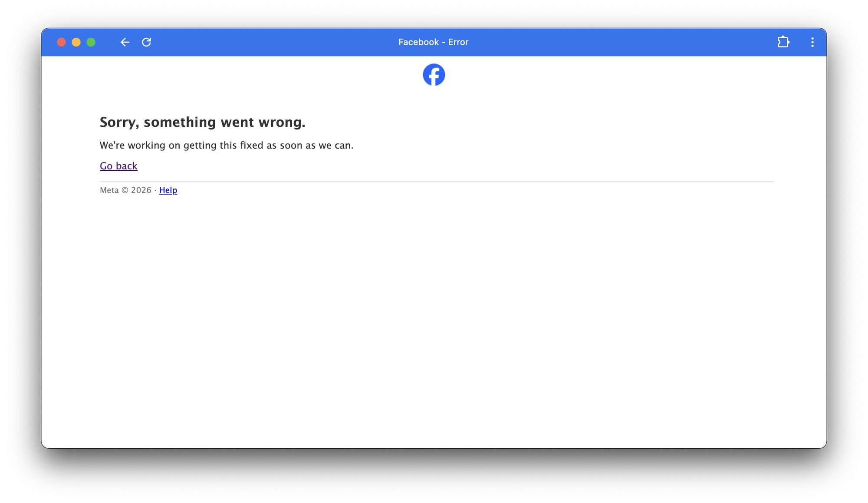Click the "Sorry, something went wrong." heading

(x=203, y=122)
